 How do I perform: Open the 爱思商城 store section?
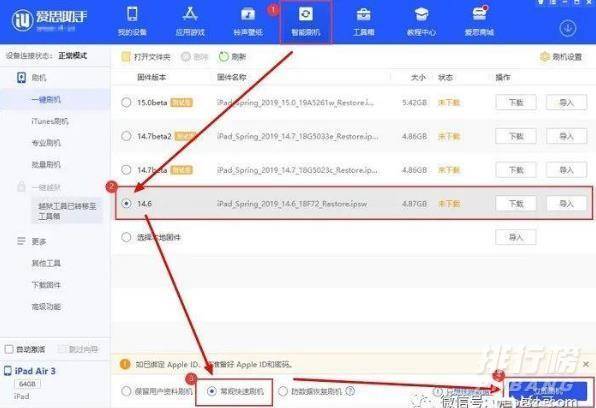[x=479, y=22]
